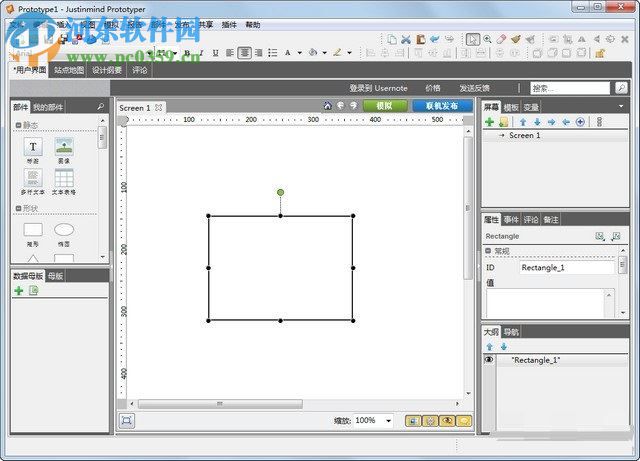Screen dimensions: 640x461
Task: Add a new screen with green plus
Action: [x=489, y=122]
